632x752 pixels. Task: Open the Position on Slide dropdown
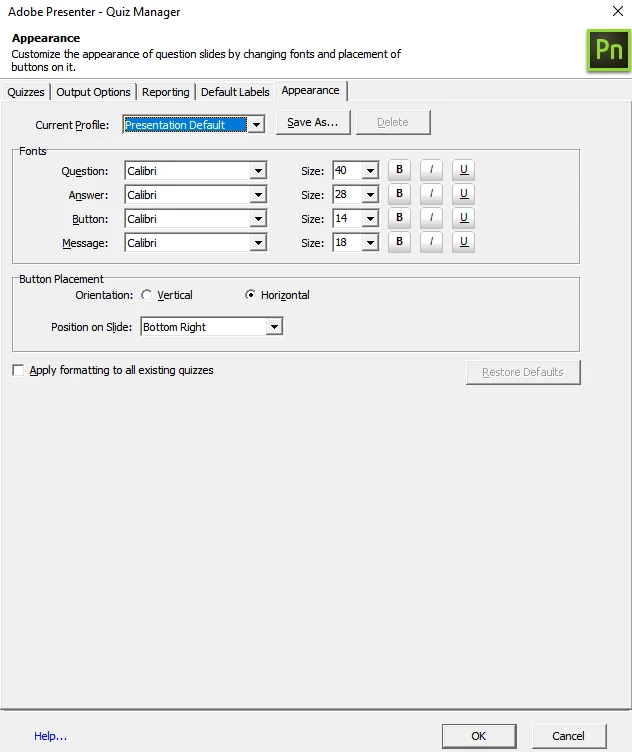(212, 327)
